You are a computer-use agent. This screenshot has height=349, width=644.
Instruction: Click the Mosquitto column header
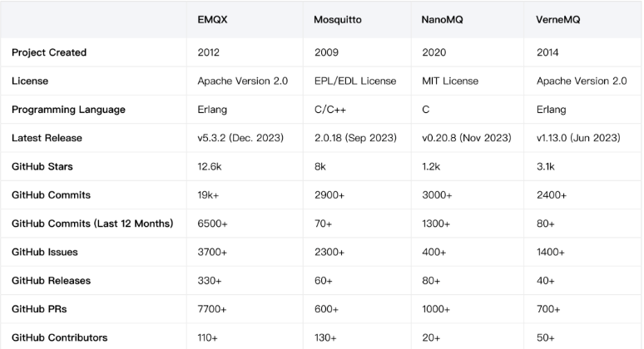[339, 19]
